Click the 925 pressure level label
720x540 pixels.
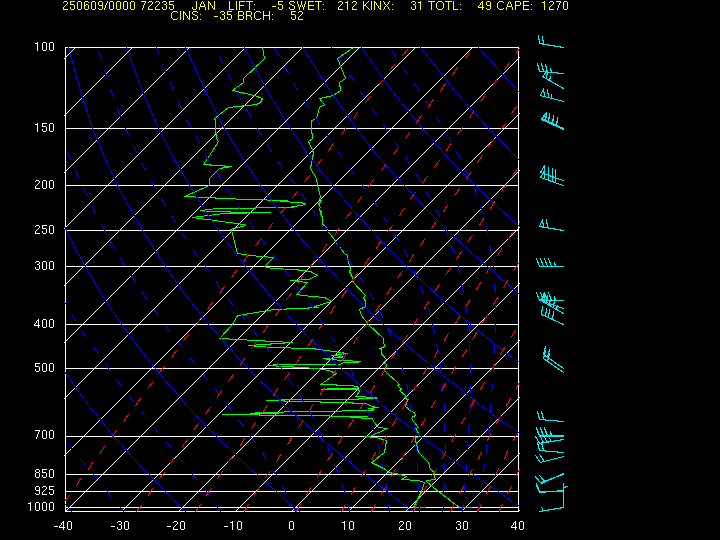click(x=44, y=491)
